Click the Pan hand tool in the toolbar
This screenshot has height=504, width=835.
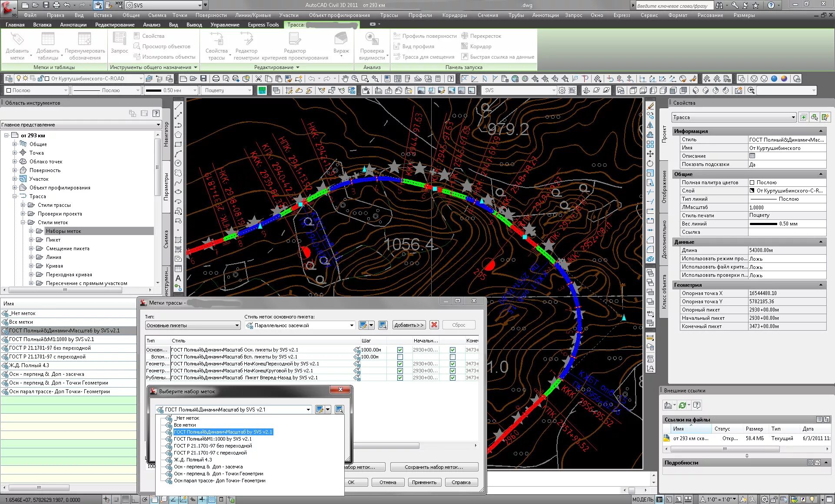(345, 79)
